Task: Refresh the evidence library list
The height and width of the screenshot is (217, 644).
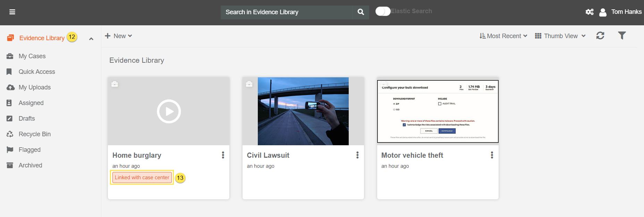Action: (x=600, y=36)
